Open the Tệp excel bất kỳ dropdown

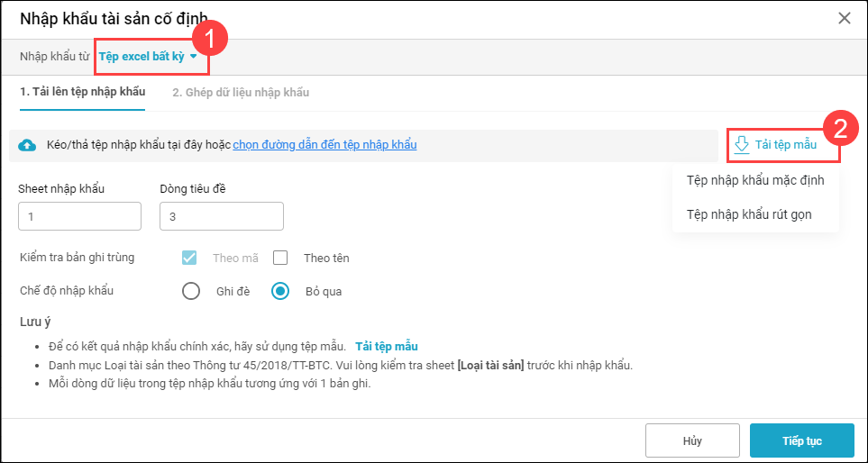click(x=142, y=56)
